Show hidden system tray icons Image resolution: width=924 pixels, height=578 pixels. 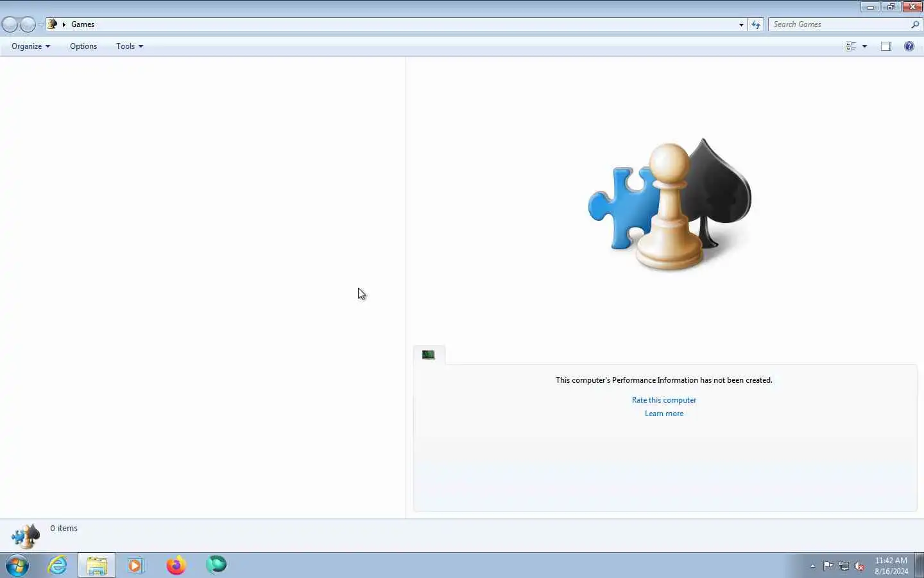[x=812, y=566]
